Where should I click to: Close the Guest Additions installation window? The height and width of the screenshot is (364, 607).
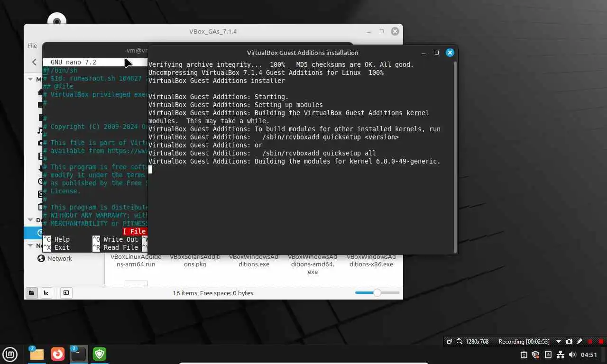(450, 53)
